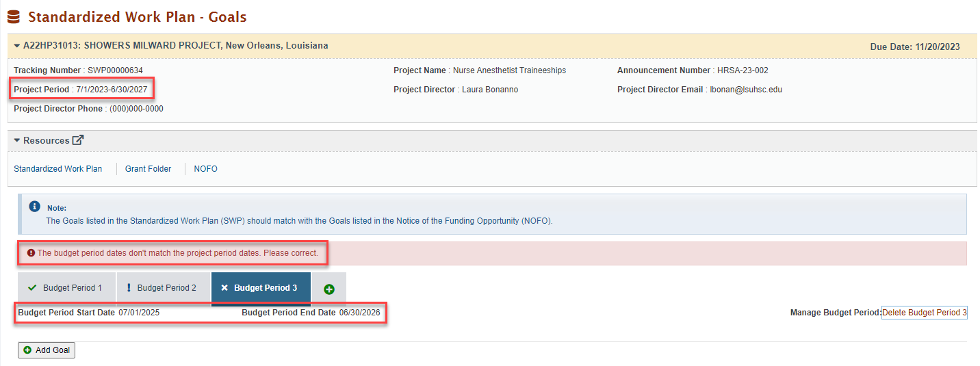Click the budget period dates error message

(178, 253)
